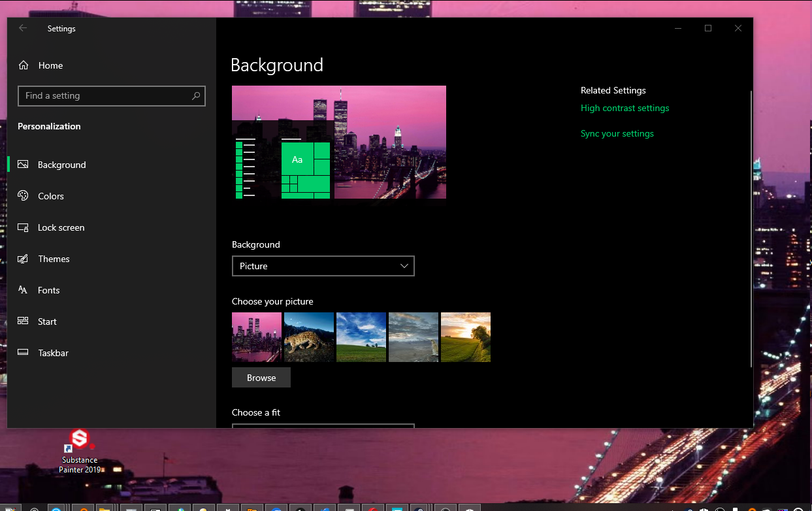The height and width of the screenshot is (511, 812).
Task: Click the Themes brush icon
Action: point(23,259)
